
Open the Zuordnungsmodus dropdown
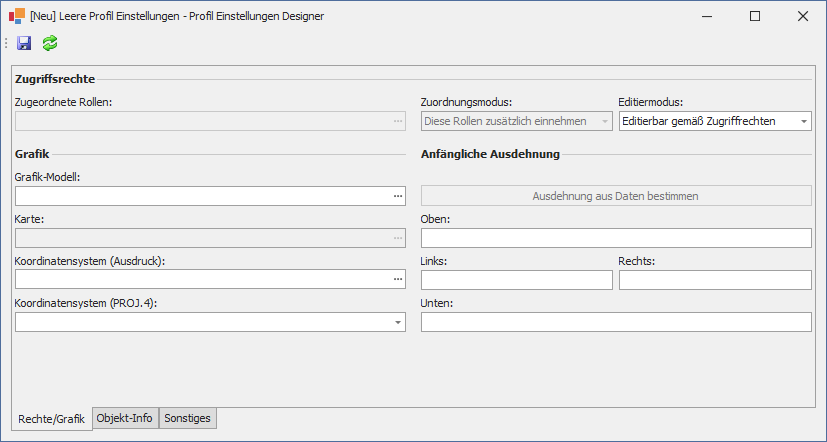pos(603,121)
